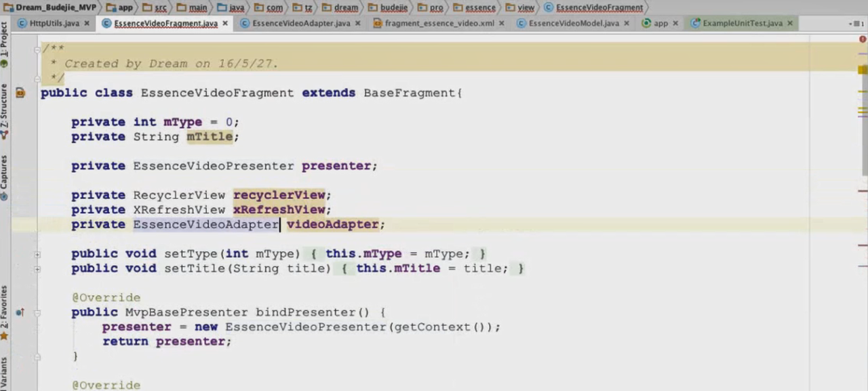Switch to the EssenceVideoModel.java tab
868x391 pixels.
pyautogui.click(x=574, y=23)
